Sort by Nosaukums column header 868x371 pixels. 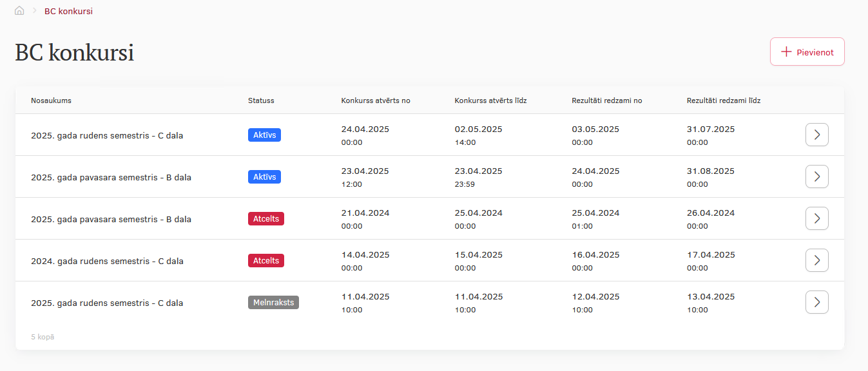point(51,100)
